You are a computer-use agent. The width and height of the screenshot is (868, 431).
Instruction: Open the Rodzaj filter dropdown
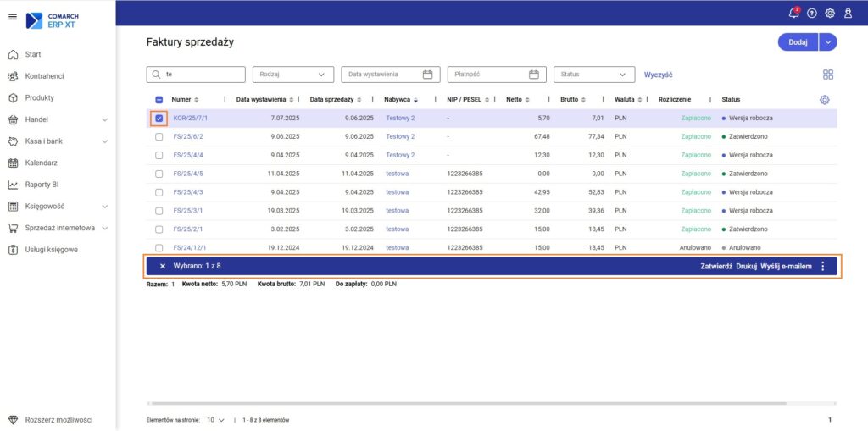point(293,75)
